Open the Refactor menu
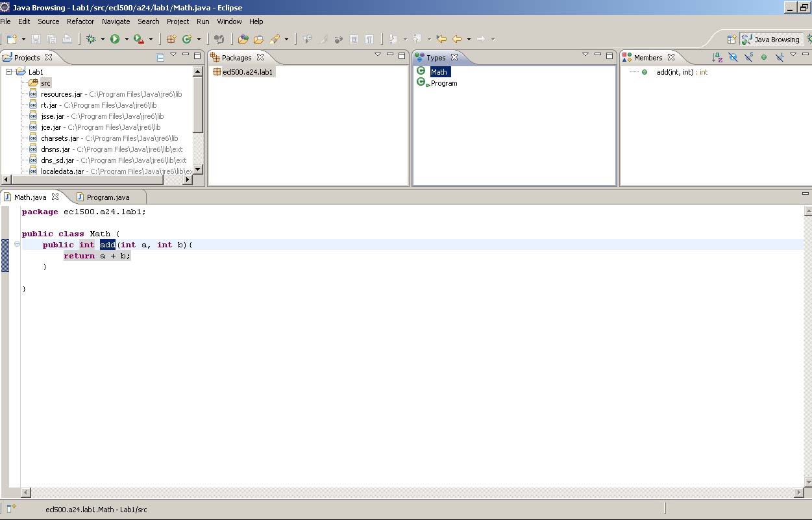The width and height of the screenshot is (812, 520). tap(80, 21)
